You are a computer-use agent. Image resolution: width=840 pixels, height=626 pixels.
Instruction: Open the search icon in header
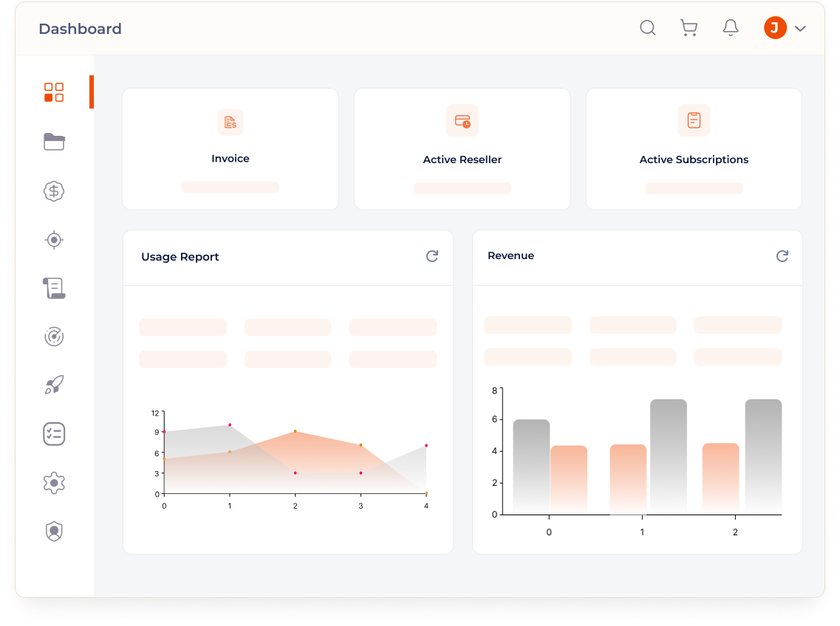point(648,28)
